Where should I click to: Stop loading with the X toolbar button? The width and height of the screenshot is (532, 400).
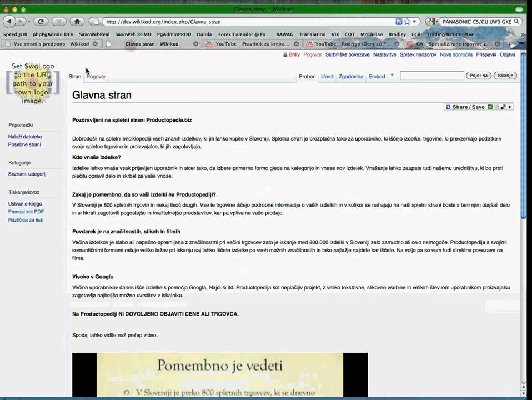(59, 22)
